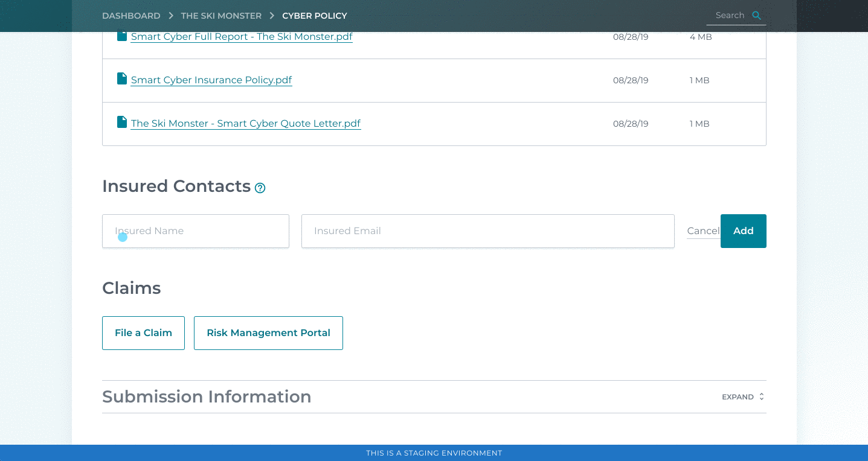Open The Ski Monster - Smart Cyber Quote Letter.pdf
868x461 pixels.
(x=246, y=124)
